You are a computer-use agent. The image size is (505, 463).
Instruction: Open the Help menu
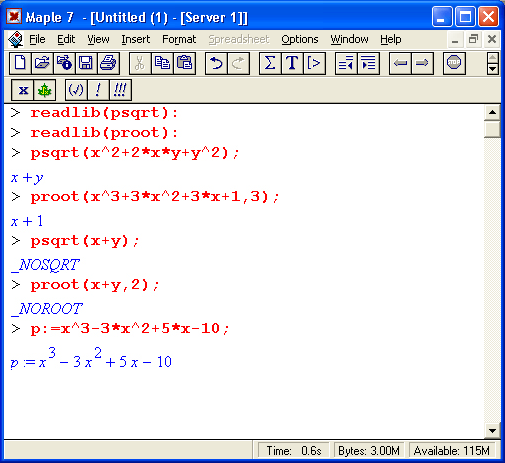391,39
